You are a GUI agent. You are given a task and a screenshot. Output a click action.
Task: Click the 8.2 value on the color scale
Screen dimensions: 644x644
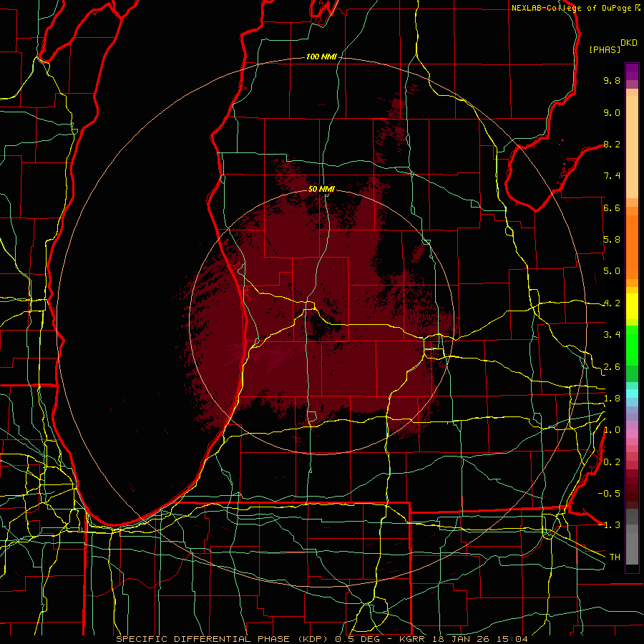coord(612,144)
